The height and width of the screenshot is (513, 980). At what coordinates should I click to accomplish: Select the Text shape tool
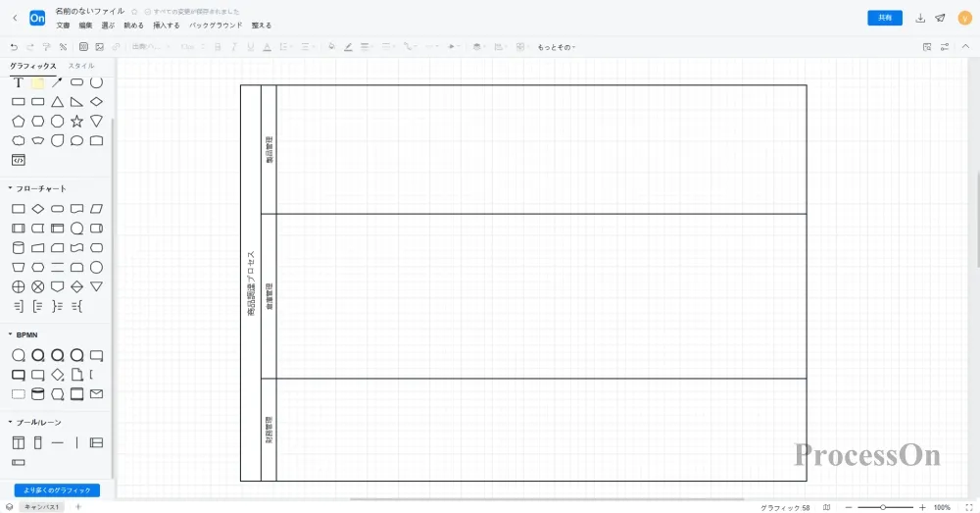18,82
